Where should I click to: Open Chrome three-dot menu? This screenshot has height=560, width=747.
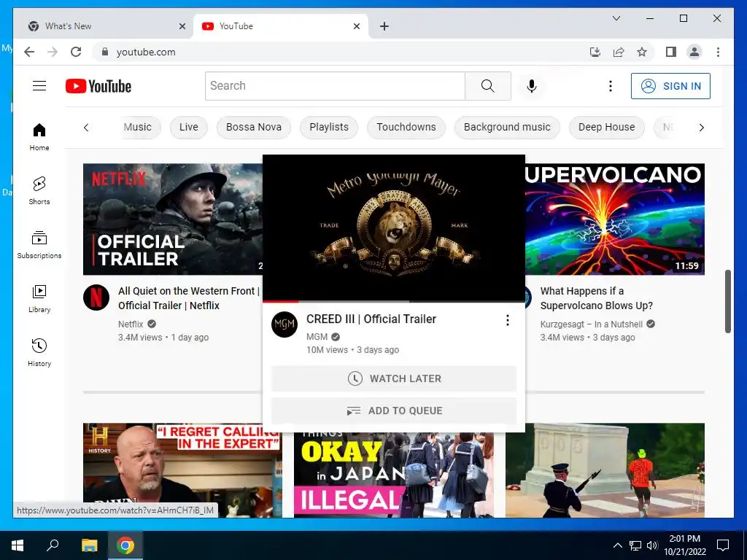718,52
